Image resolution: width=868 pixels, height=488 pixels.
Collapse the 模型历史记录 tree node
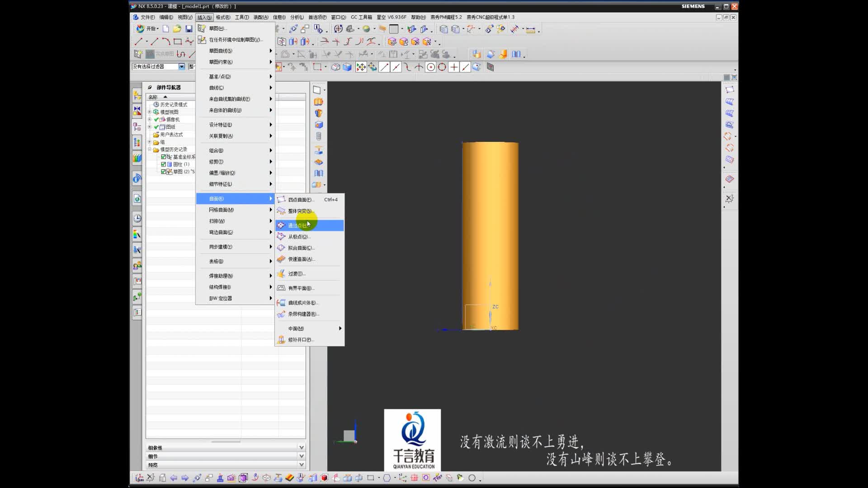pyautogui.click(x=150, y=150)
